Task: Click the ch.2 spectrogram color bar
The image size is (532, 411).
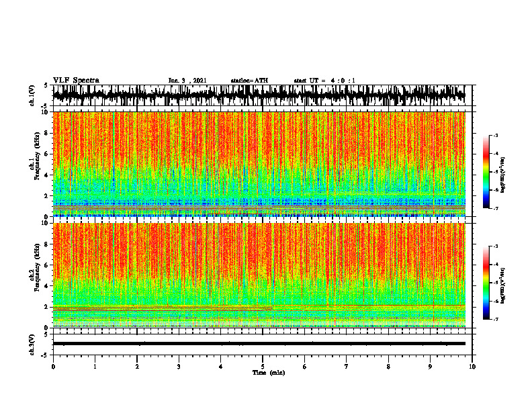Action: [x=486, y=283]
